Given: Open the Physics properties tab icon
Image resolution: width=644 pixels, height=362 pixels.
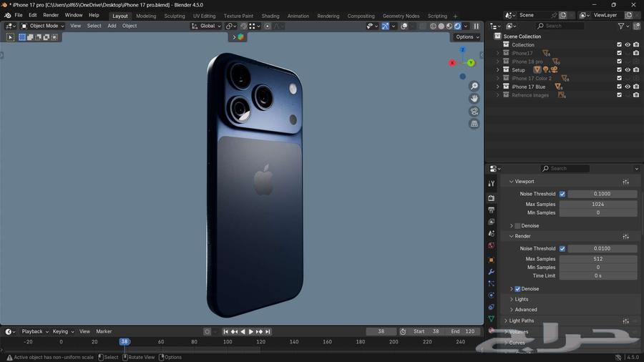Looking at the screenshot, I should 491,295.
